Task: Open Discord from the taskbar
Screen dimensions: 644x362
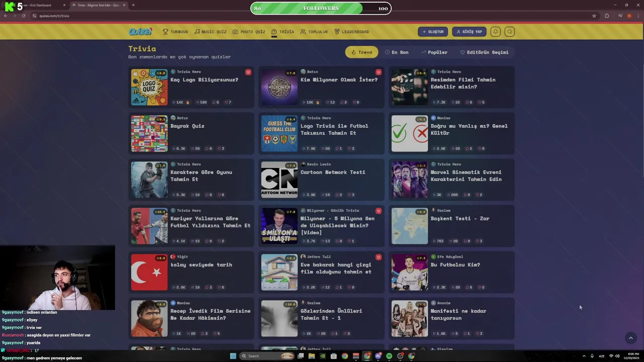Action: (378, 356)
